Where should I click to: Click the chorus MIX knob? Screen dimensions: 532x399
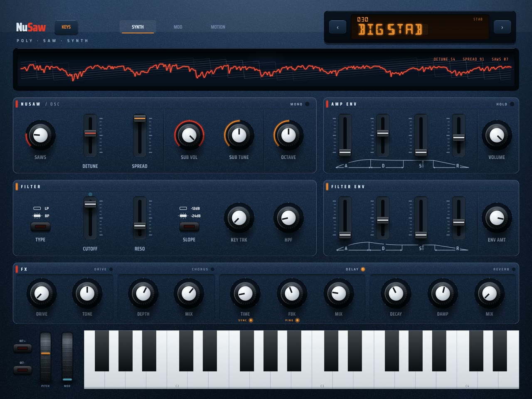(x=189, y=293)
